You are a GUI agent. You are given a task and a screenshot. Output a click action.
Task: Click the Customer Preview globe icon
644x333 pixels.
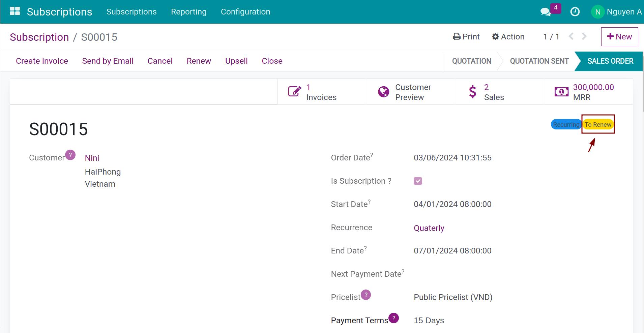[383, 92]
